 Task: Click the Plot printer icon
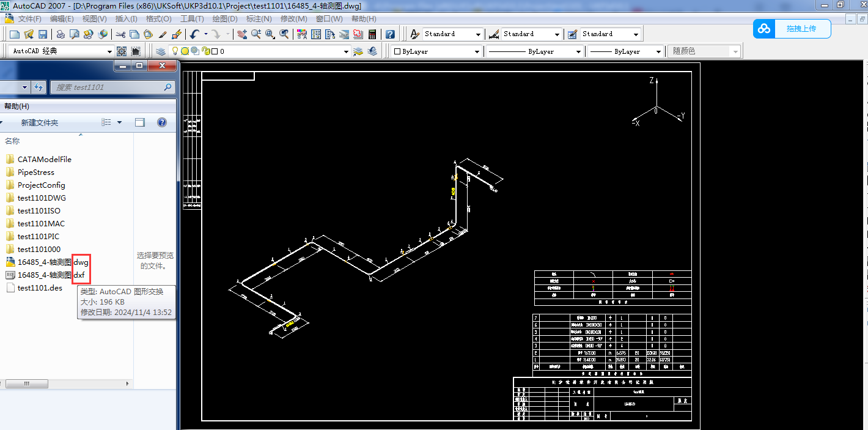pyautogui.click(x=61, y=34)
